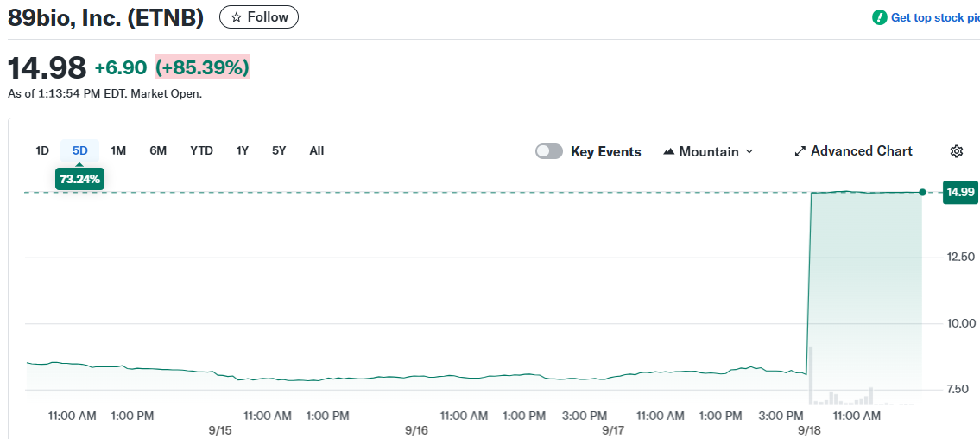Click the 9/17 date label

tap(613, 430)
